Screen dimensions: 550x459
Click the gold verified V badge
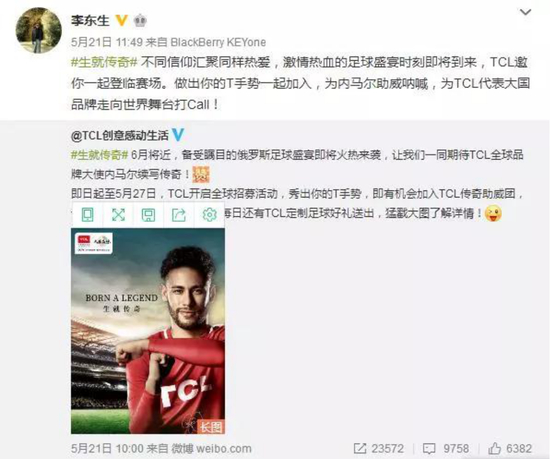point(121,20)
